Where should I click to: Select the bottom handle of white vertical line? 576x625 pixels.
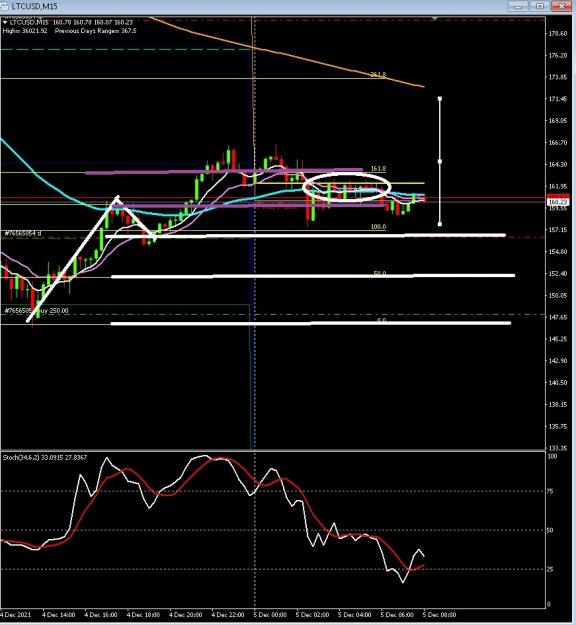440,224
